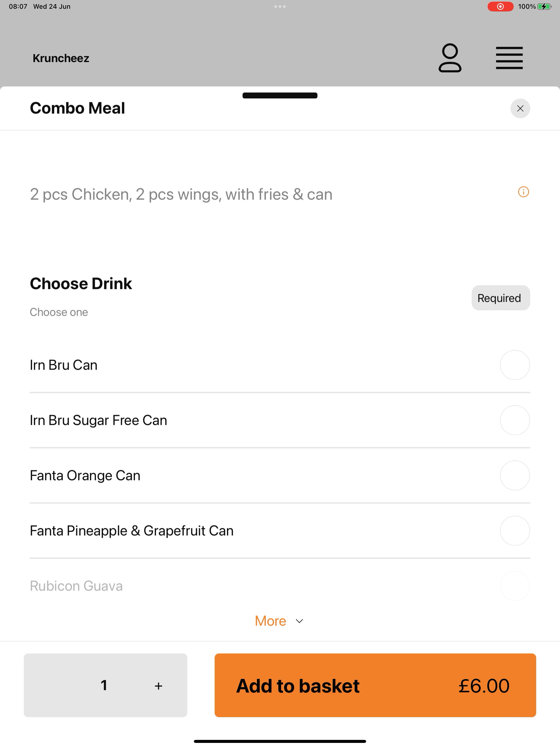Screen dimensions: 560x747
Task: Tap the three-dot multitasking indicator
Action: [280, 6]
